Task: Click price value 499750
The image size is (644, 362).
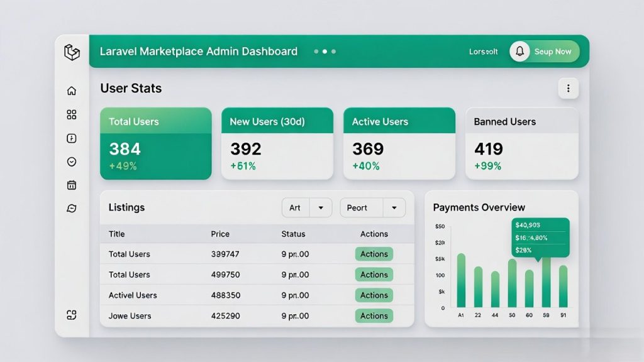Action: pyautogui.click(x=226, y=275)
